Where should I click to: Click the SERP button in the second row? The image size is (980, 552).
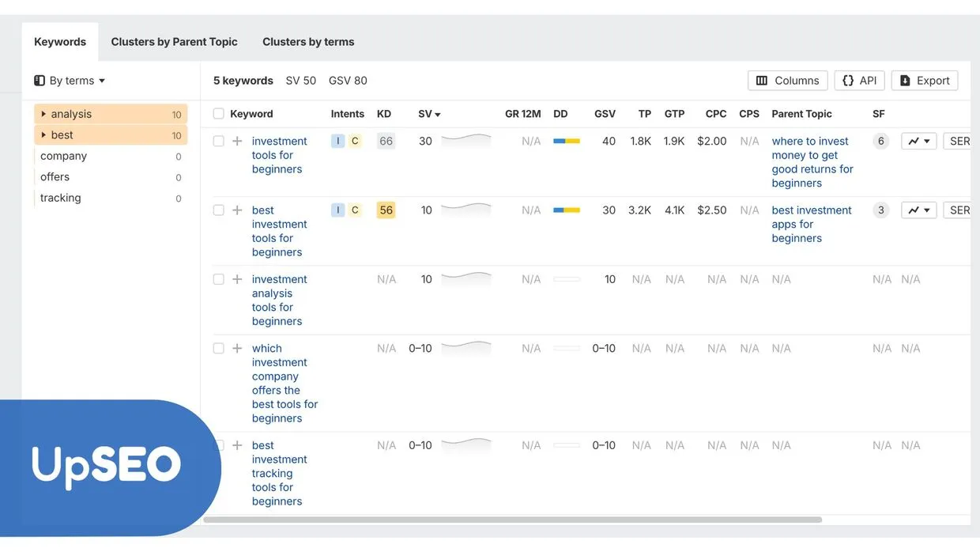point(959,210)
